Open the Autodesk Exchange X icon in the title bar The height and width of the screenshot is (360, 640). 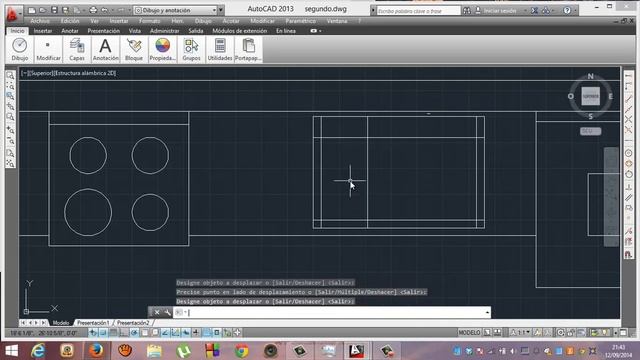click(x=534, y=11)
